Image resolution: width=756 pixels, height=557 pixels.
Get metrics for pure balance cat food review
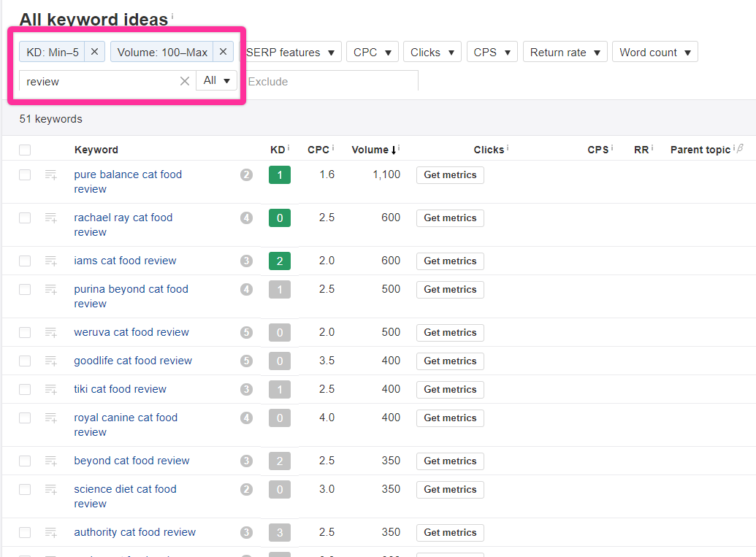click(x=450, y=175)
